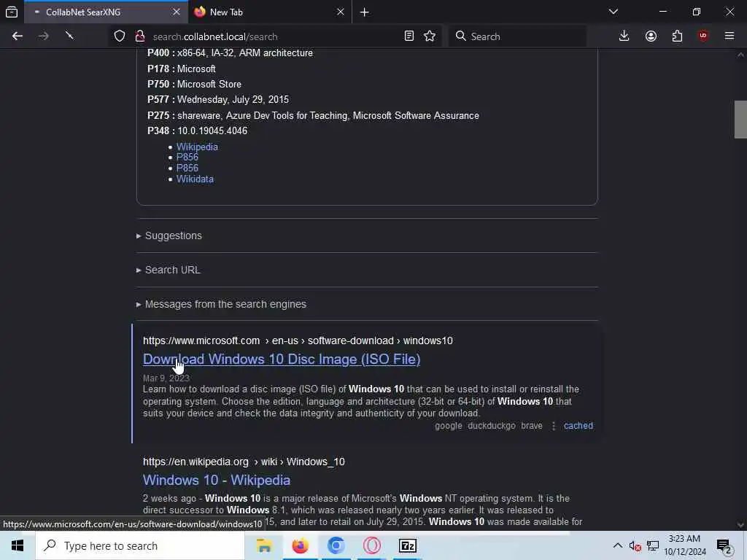The width and height of the screenshot is (747, 560).
Task: Open the Windows Start menu
Action: pyautogui.click(x=18, y=545)
